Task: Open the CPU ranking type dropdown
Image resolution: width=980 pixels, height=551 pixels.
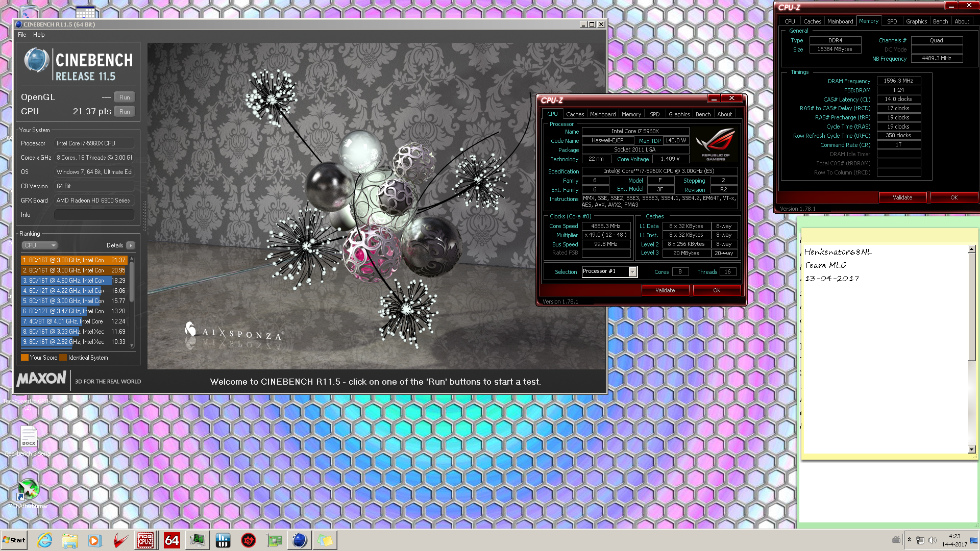Action: [39, 245]
